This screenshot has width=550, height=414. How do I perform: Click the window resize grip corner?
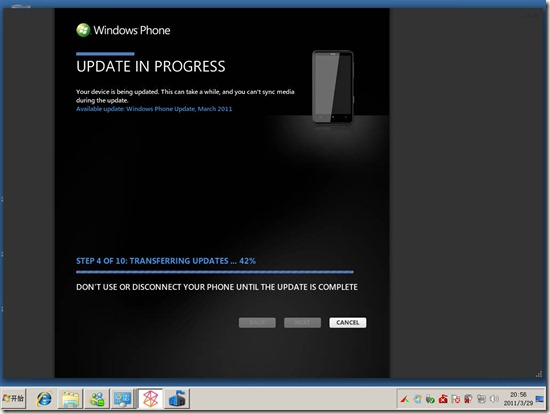click(x=539, y=374)
